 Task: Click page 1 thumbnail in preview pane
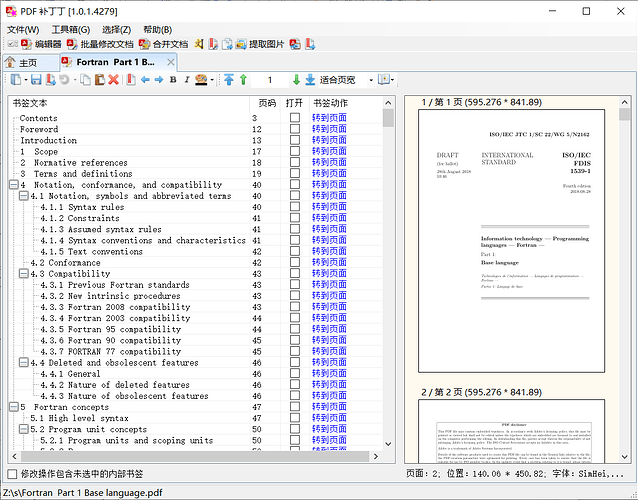click(511, 241)
